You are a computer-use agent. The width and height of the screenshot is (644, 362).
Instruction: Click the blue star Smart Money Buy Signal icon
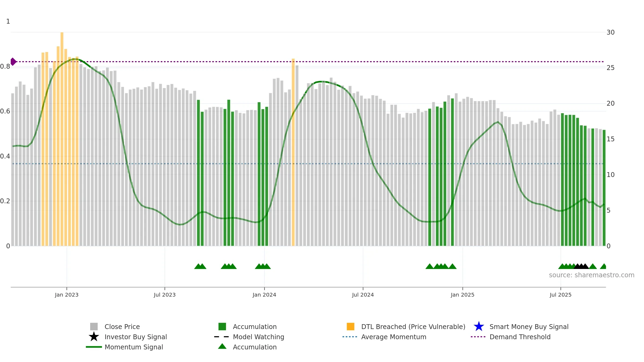[479, 327]
